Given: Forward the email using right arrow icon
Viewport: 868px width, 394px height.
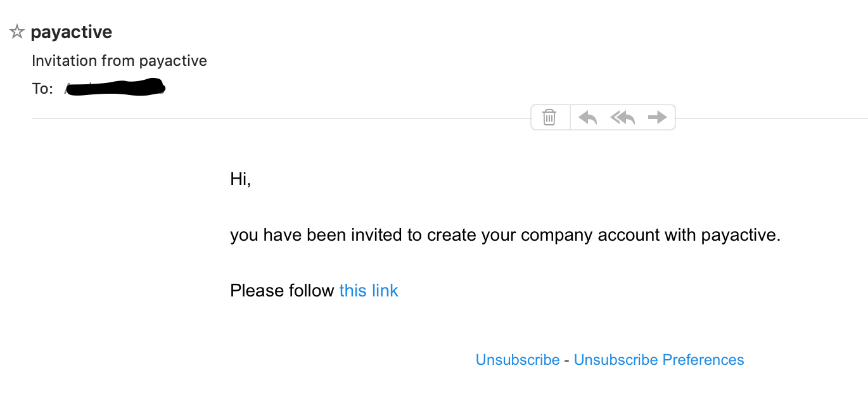Looking at the screenshot, I should pyautogui.click(x=658, y=117).
